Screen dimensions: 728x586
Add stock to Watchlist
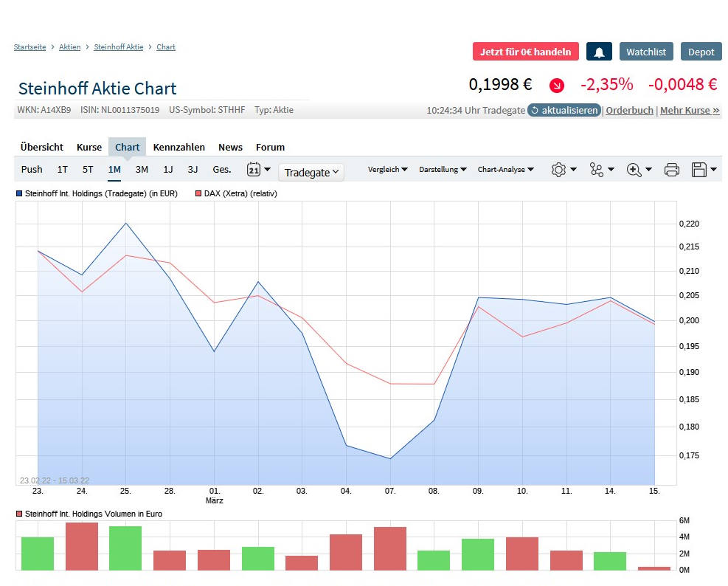[646, 52]
